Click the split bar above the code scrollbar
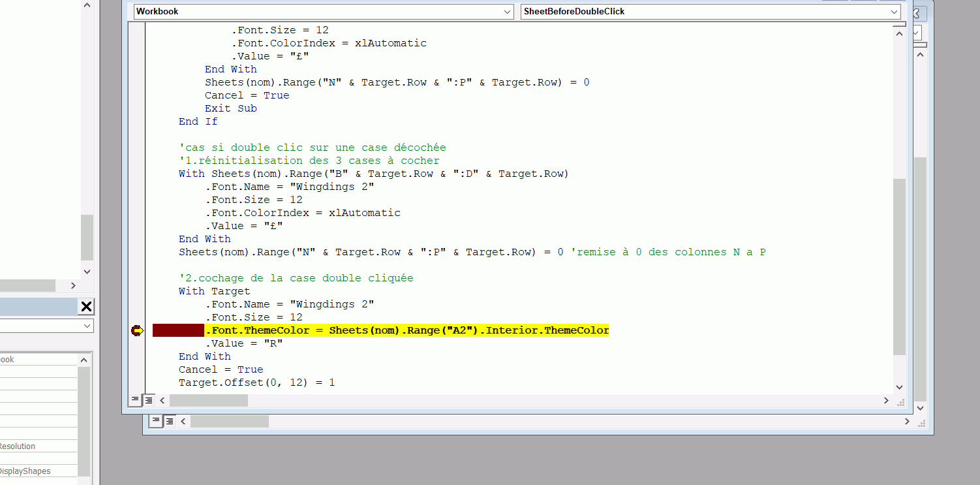Image resolution: width=980 pixels, height=485 pixels. [x=900, y=23]
